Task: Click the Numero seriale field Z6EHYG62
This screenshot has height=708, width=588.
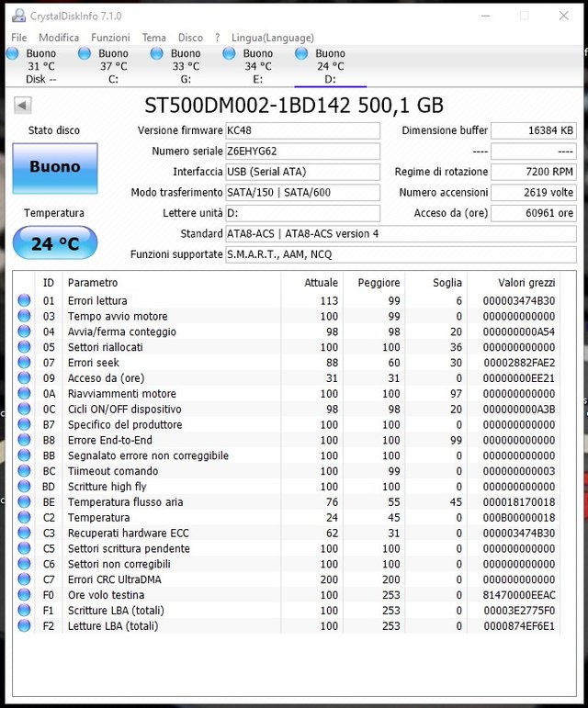Action: pos(302,152)
